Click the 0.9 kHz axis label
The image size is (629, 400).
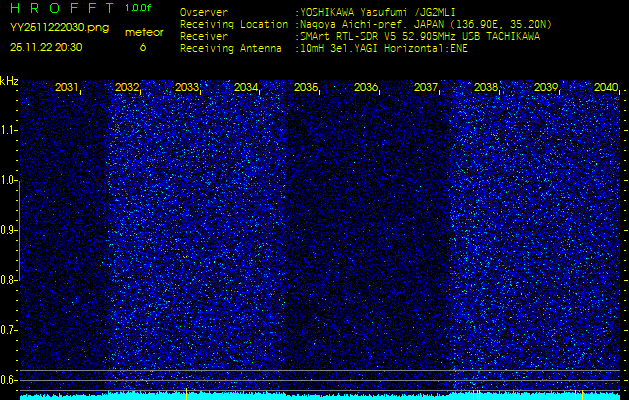[x=9, y=230]
